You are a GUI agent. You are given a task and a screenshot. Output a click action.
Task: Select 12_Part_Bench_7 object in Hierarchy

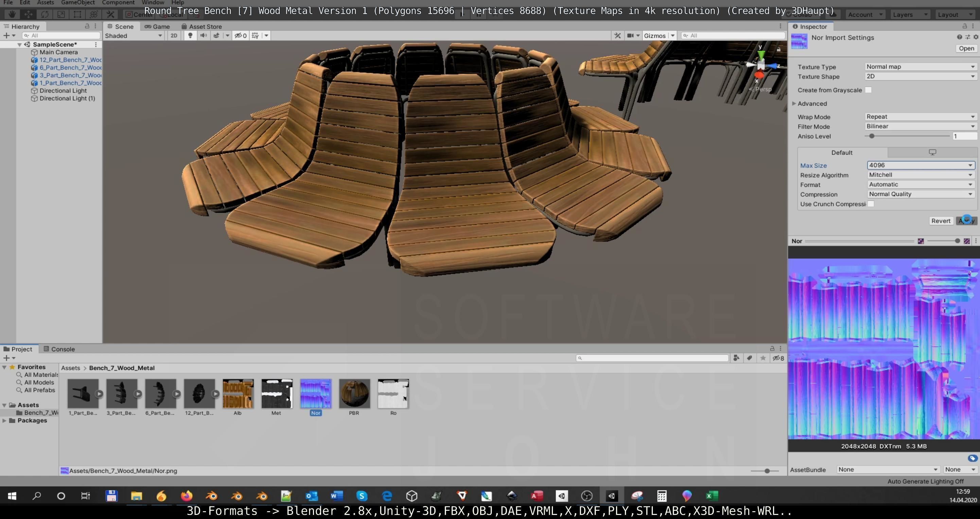coord(70,60)
